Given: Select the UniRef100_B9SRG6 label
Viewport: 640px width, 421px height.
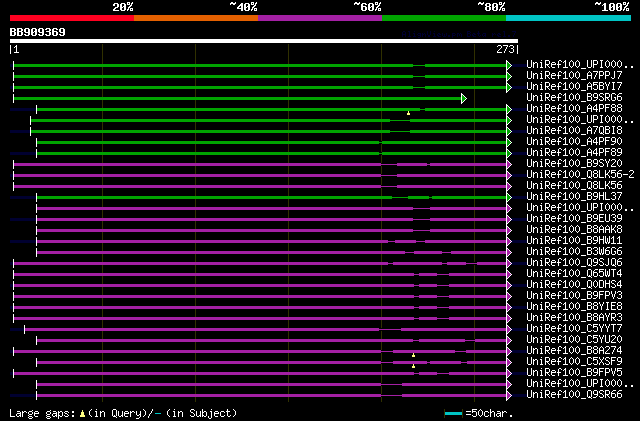Looking at the screenshot, I should 574,98.
